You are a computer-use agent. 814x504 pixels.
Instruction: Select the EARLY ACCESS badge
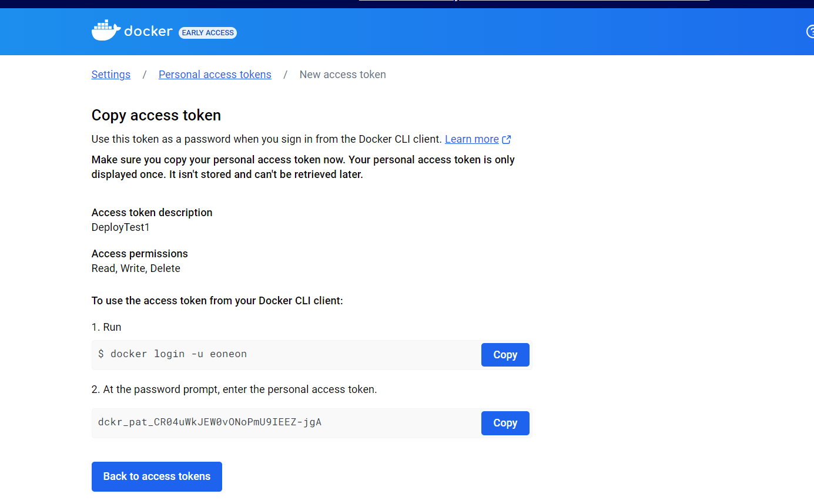208,33
